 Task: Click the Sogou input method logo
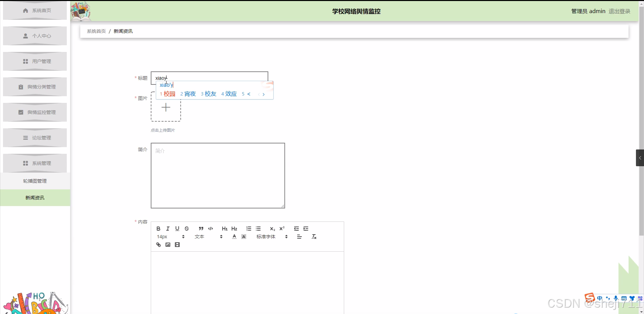[590, 298]
